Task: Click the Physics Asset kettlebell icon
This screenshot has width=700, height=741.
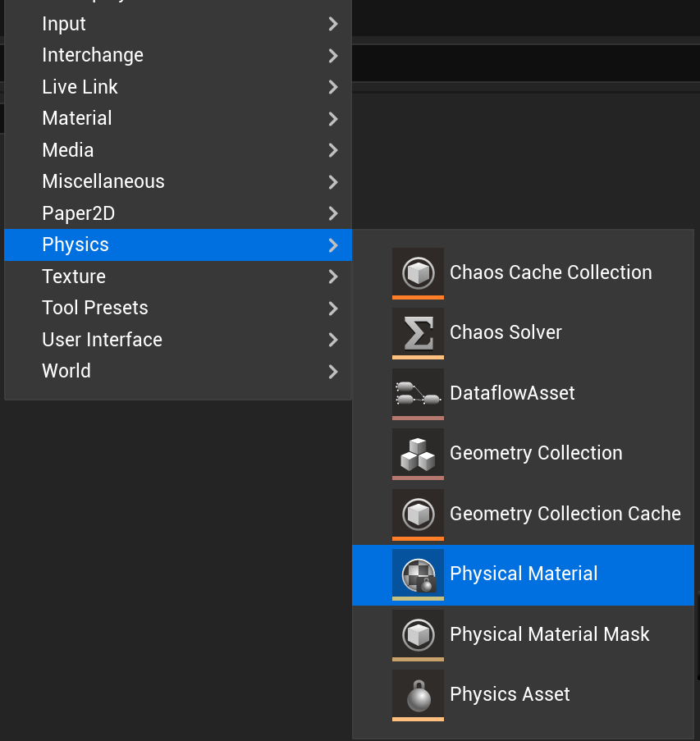Action: coord(418,694)
